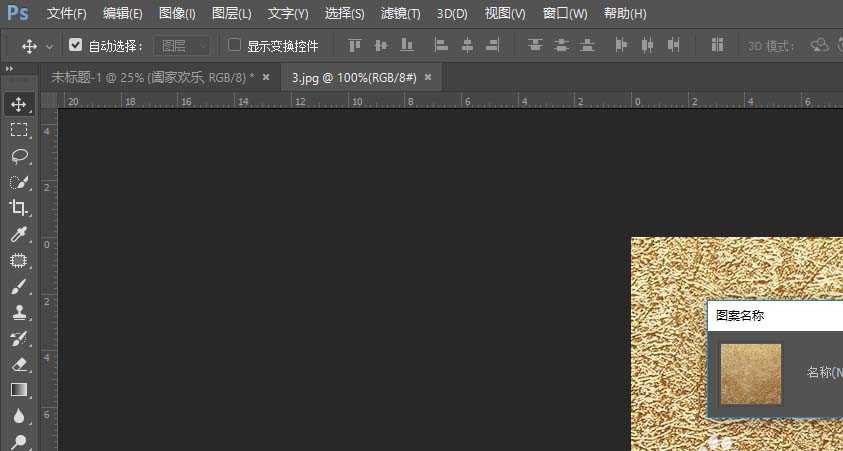Screen dimensions: 843x451
Task: Click the vertical ruler beside the canvas
Action: tap(49, 280)
